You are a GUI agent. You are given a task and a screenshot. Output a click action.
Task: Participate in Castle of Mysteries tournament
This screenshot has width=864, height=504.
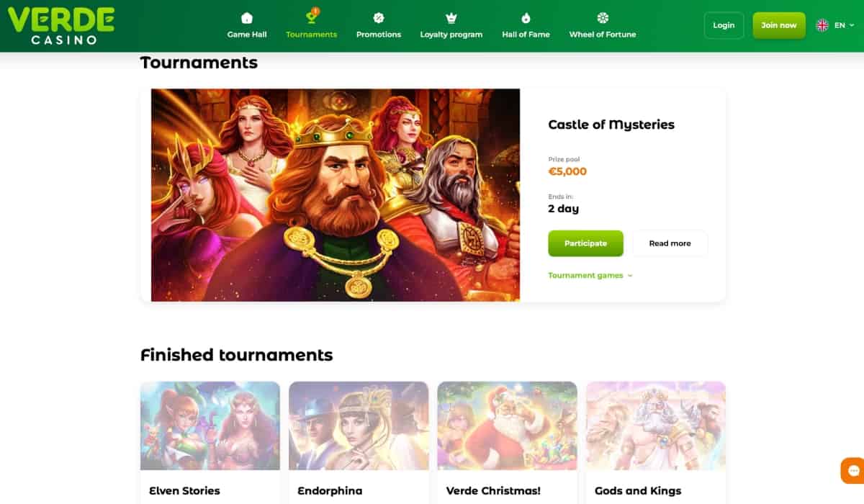point(585,243)
